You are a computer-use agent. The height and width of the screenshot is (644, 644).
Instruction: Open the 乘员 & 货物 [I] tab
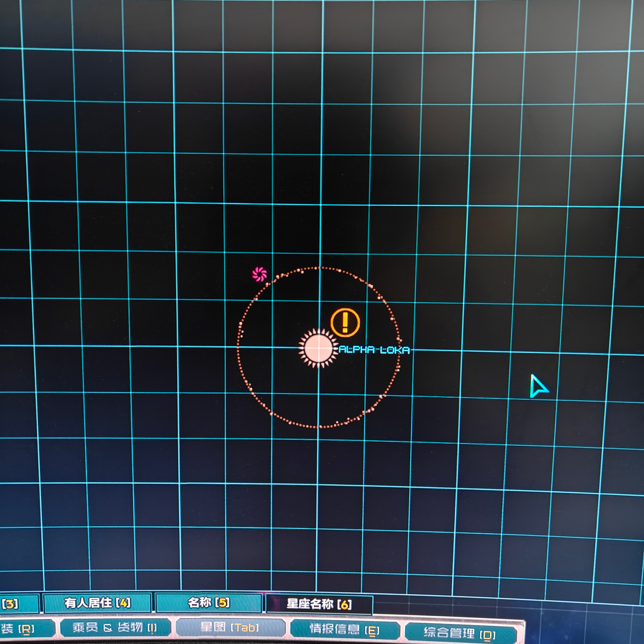click(114, 627)
